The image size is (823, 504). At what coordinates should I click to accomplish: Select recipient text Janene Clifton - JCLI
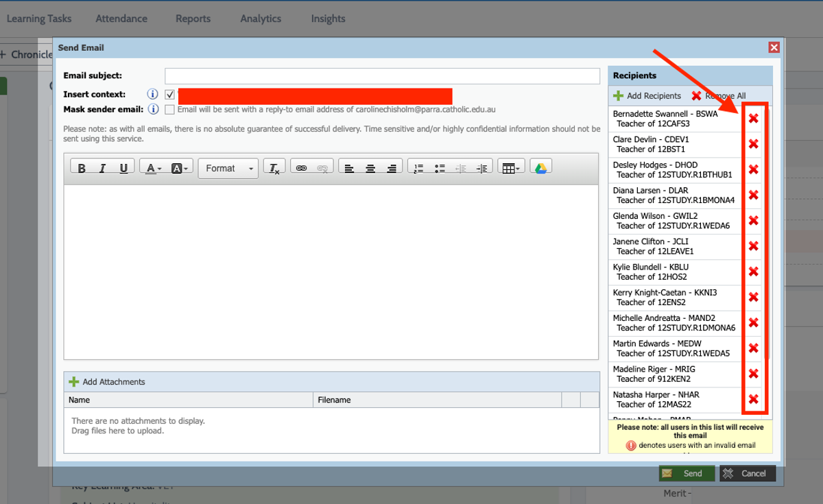(x=650, y=241)
